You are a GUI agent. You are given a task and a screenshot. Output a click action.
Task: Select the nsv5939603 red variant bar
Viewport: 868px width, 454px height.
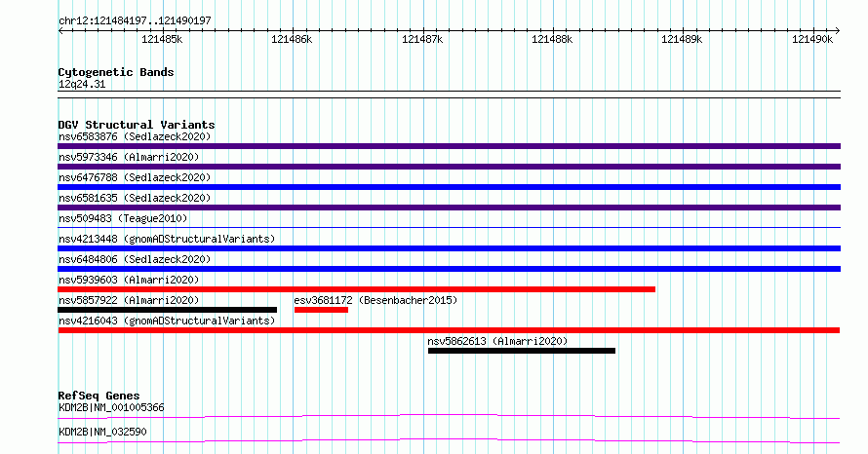357,289
